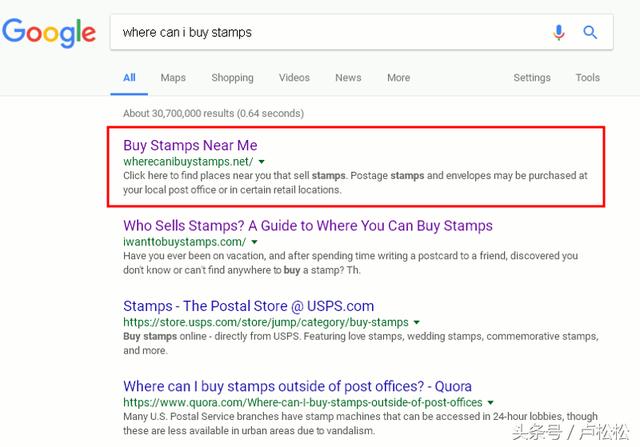Click the blue search magnifier icon
Viewport: 640px width, 447px height.
(590, 33)
